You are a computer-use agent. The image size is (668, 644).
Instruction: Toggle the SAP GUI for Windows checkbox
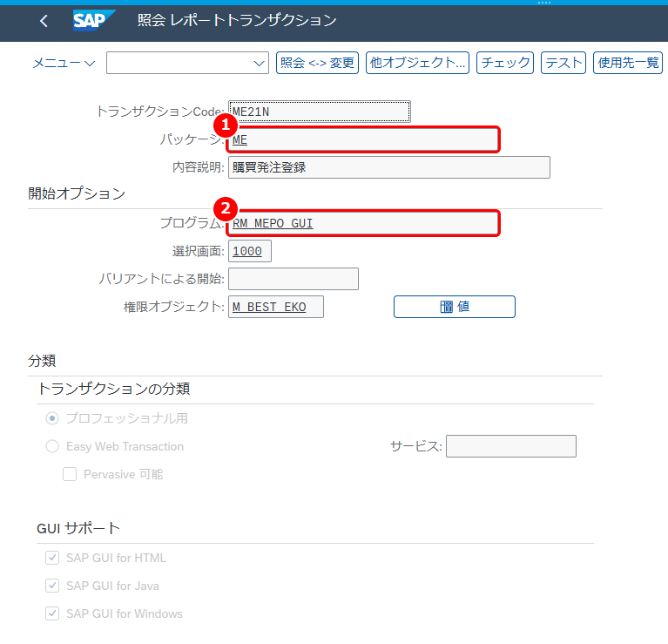52,613
